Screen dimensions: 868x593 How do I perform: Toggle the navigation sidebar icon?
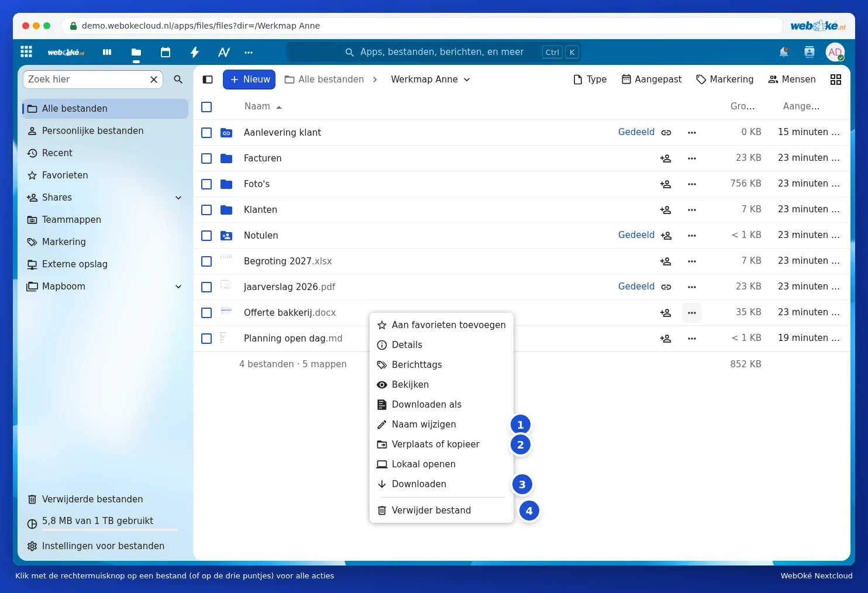(208, 80)
